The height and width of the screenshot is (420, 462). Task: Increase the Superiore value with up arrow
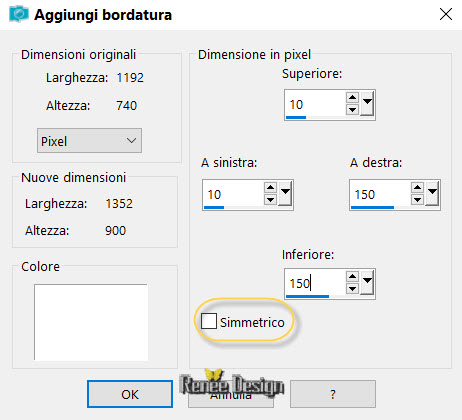[x=352, y=97]
